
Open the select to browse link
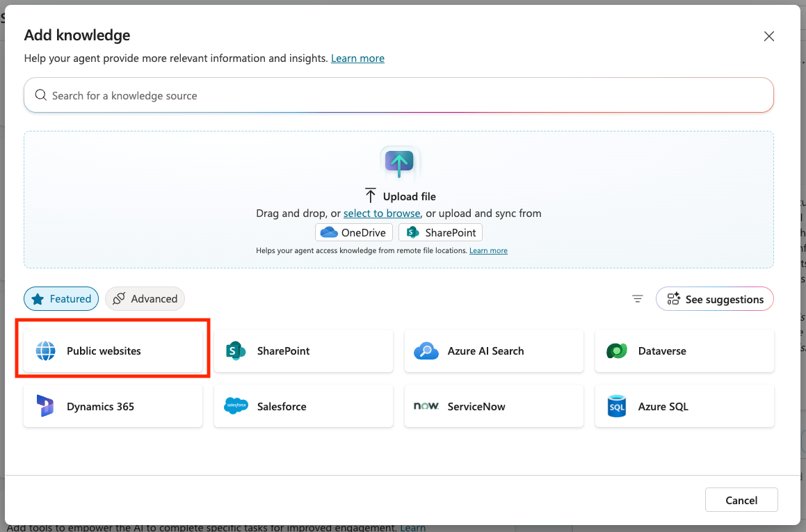pyautogui.click(x=382, y=213)
